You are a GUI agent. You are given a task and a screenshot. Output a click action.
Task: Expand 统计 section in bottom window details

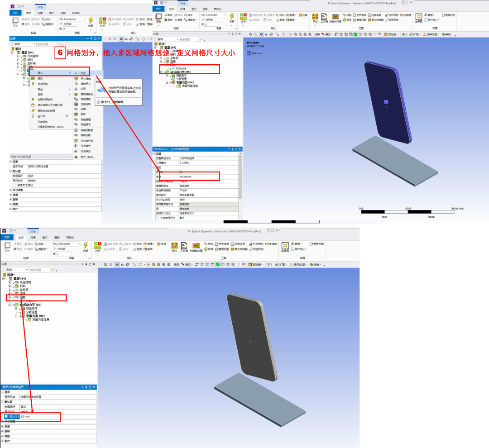2,441
